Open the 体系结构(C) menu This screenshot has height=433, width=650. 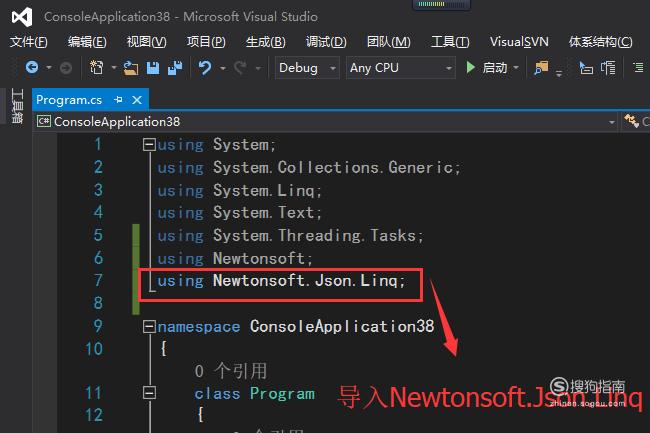(600, 42)
